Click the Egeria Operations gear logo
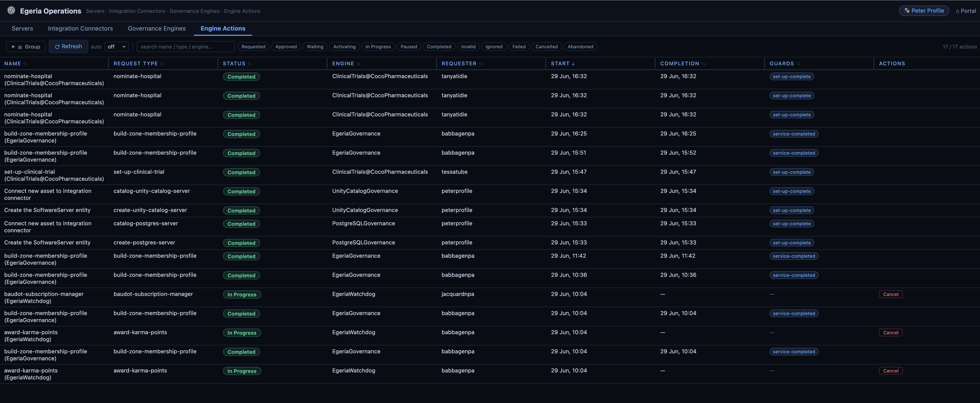Screen dimensions: 980x403 pos(11,11)
